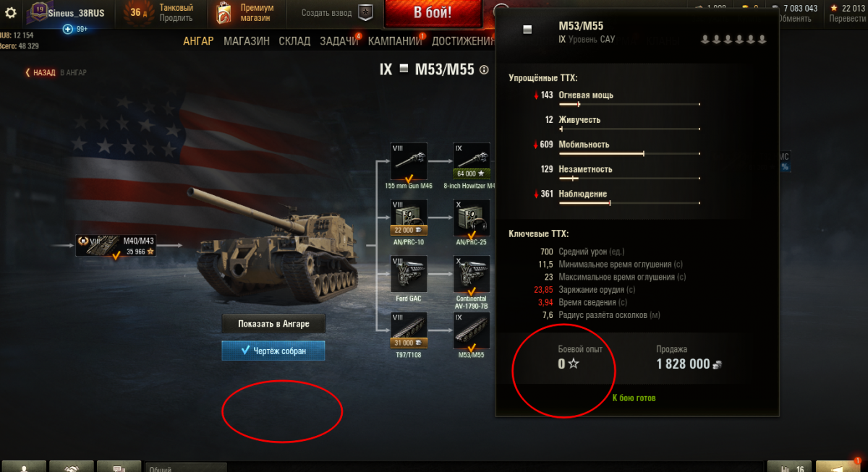Click the M53/M55 info icon
868x472 pixels.
(484, 70)
